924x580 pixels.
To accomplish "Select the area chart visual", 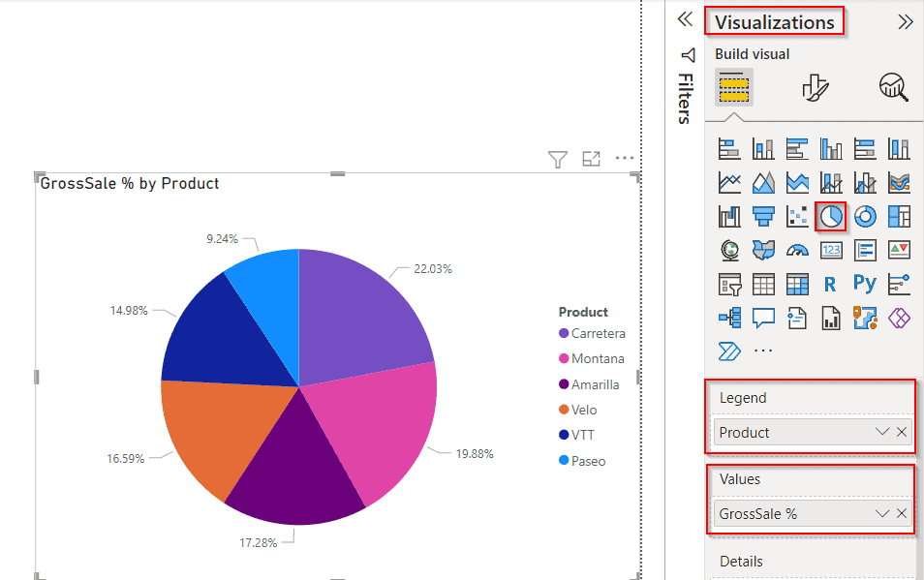I will pyautogui.click(x=763, y=183).
